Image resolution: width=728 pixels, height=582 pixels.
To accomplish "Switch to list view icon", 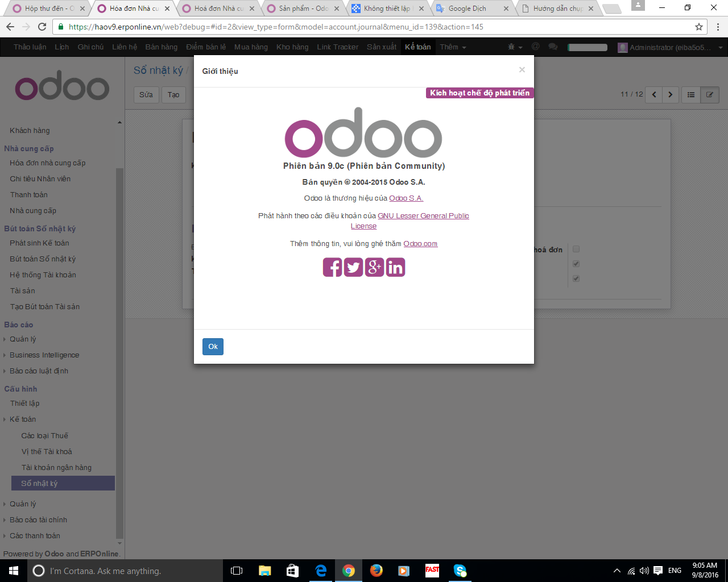I will (x=691, y=94).
